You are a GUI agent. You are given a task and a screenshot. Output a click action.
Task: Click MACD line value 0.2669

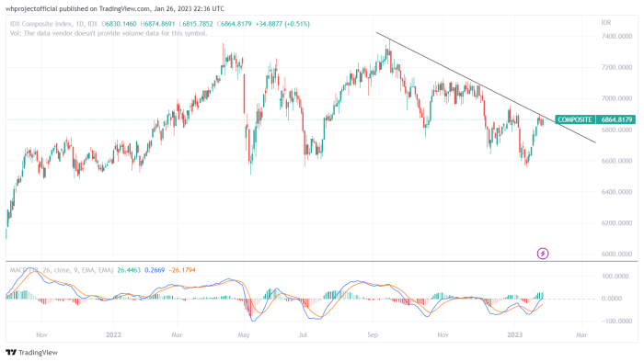[155, 270]
